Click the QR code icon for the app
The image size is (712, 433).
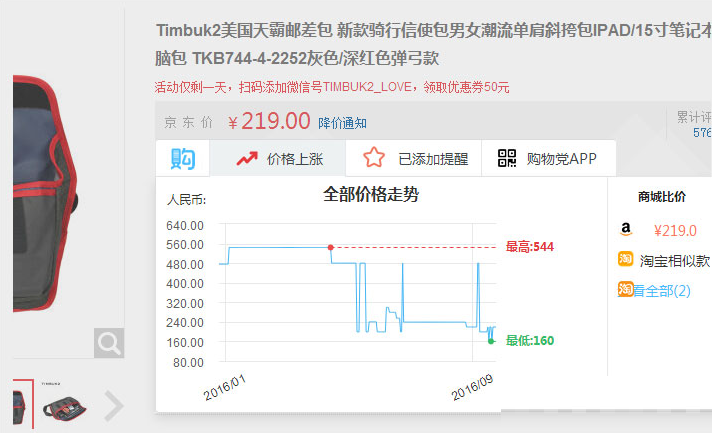(507, 158)
